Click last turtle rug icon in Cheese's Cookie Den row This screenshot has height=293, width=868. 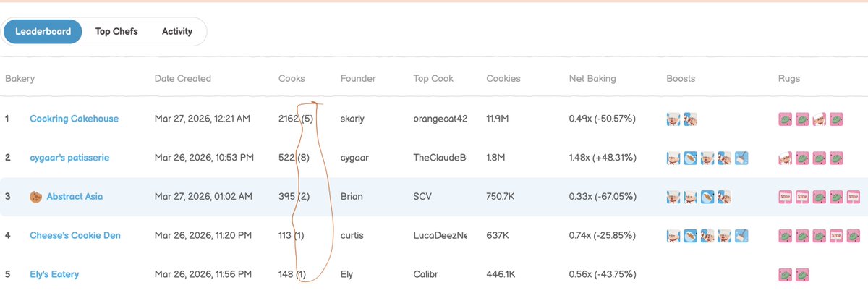[854, 236]
